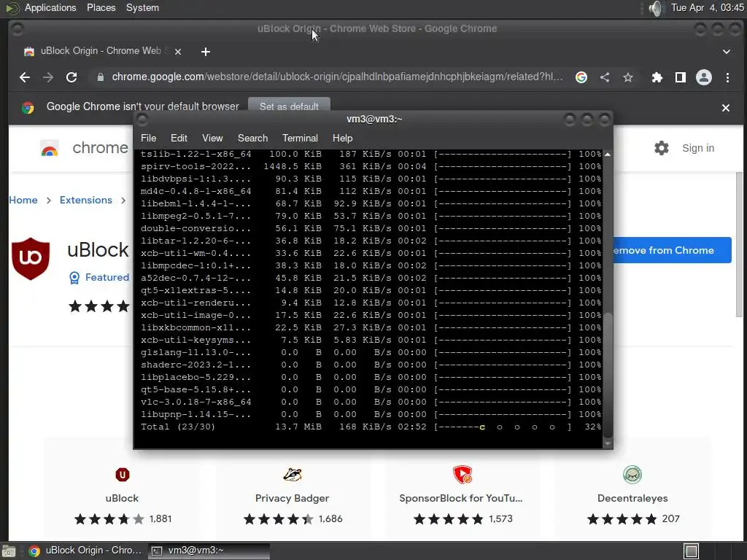Click Privacy Badger's star rating
The width and height of the screenshot is (747, 560).
[278, 519]
